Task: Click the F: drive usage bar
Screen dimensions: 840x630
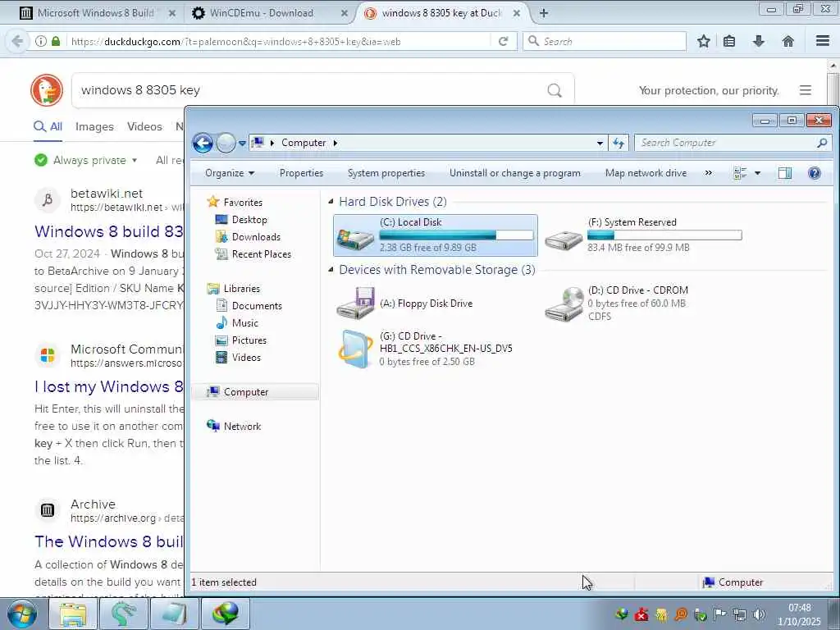Action: 664,235
